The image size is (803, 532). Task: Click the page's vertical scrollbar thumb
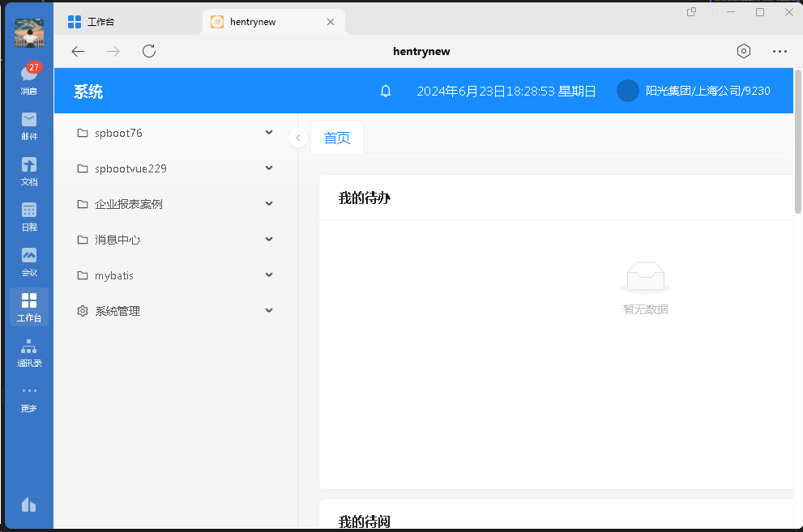[797, 141]
